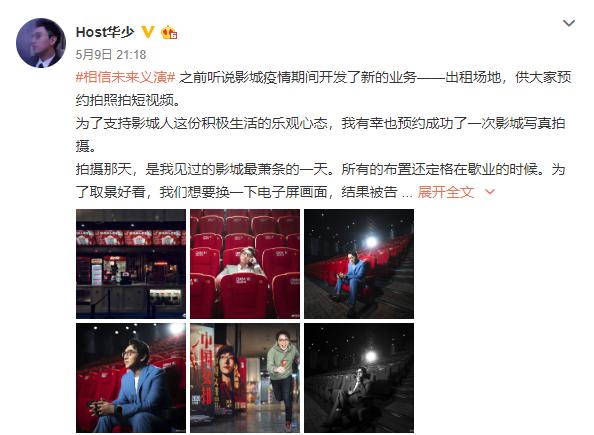
Task: Expand the post with 展开全文
Action: click(446, 192)
